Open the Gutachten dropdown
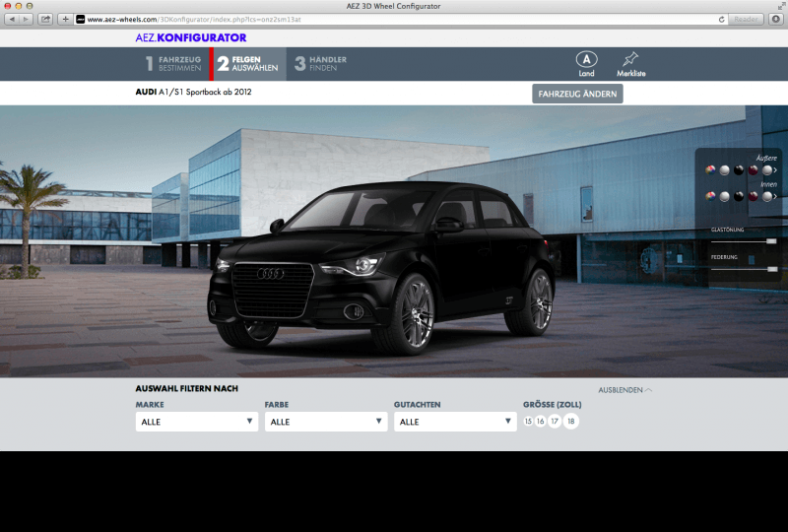The height and width of the screenshot is (532, 788). [455, 422]
